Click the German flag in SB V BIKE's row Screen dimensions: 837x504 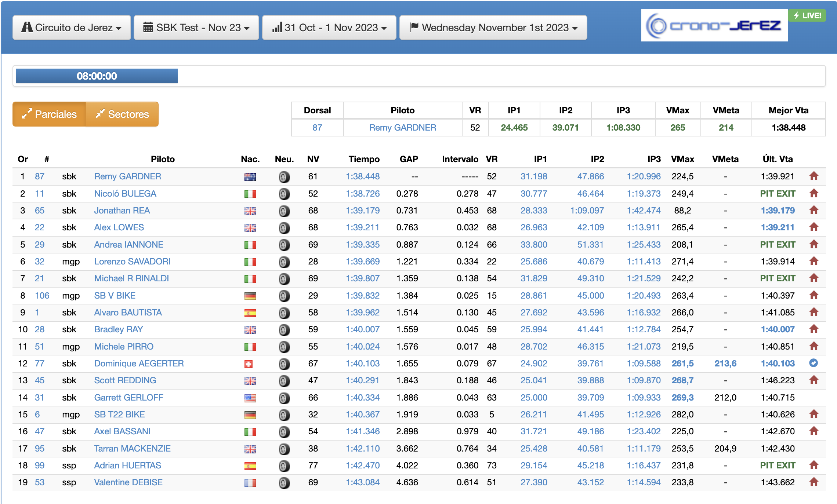point(250,296)
